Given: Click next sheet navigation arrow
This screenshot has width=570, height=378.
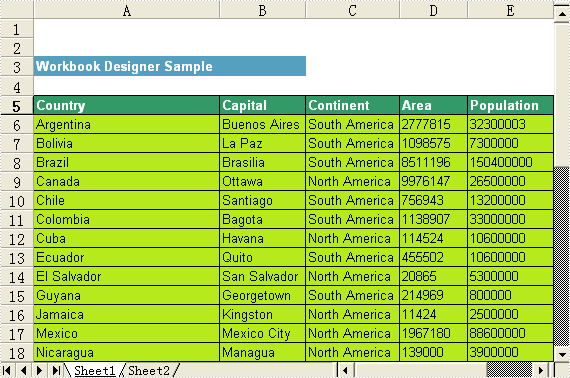Looking at the screenshot, I should [x=39, y=370].
